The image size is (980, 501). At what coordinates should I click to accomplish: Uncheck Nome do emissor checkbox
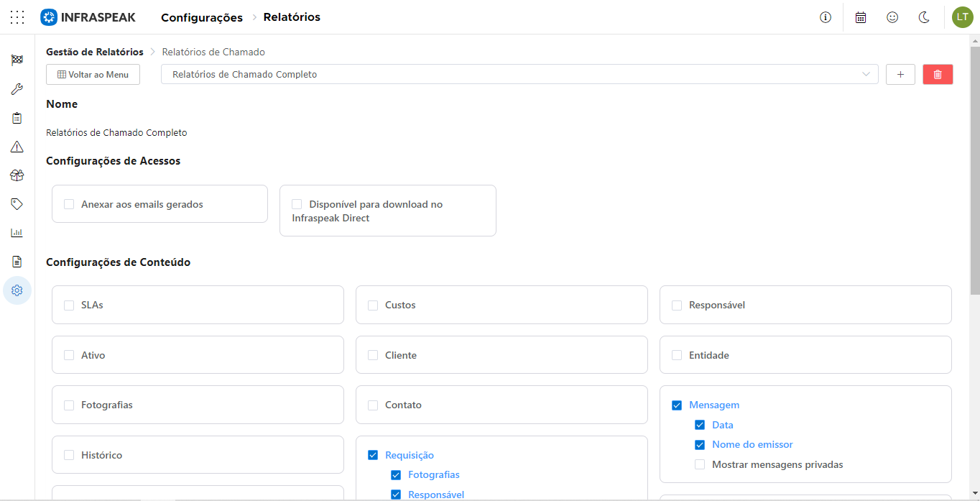click(700, 444)
